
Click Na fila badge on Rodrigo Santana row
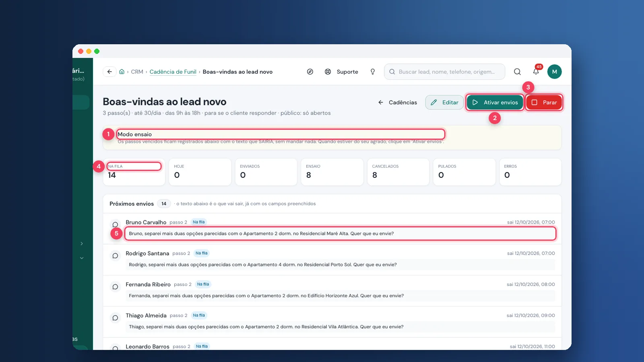click(202, 253)
